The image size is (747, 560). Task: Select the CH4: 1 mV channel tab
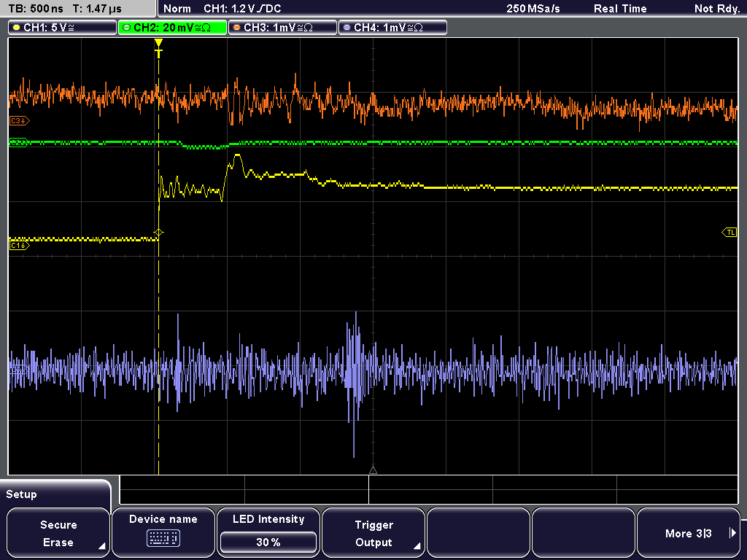coord(392,28)
